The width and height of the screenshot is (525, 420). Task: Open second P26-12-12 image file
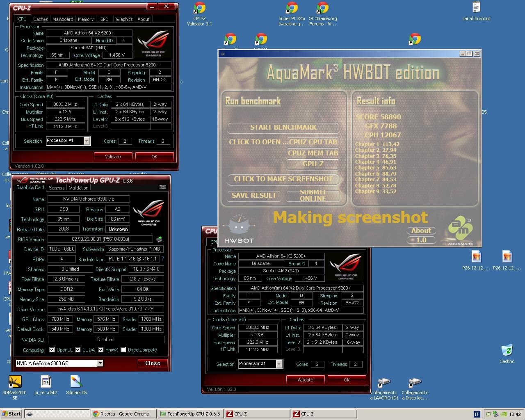pyautogui.click(x=507, y=260)
